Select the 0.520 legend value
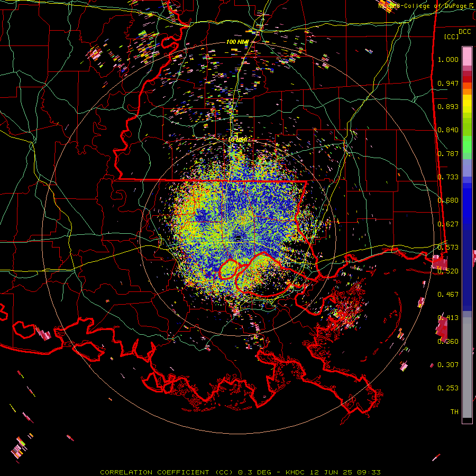 [x=448, y=271]
